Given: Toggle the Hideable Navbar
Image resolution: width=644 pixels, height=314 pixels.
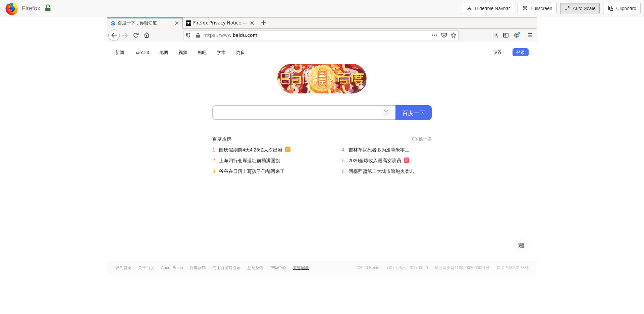Looking at the screenshot, I should 488,8.
